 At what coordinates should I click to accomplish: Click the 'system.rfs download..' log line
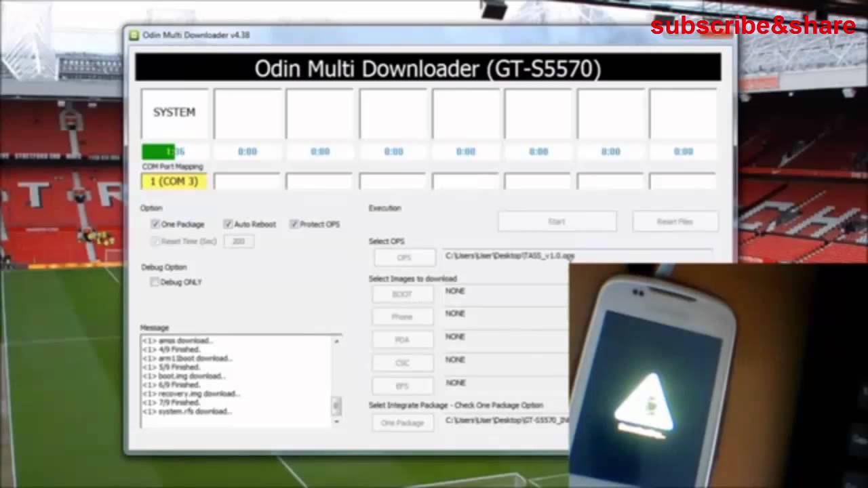click(x=187, y=411)
